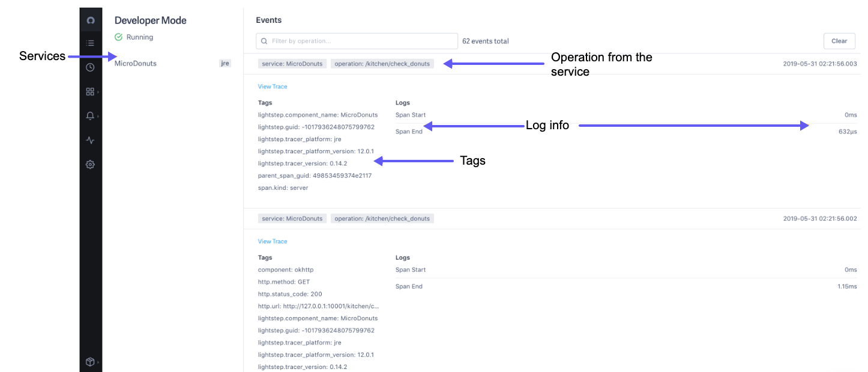Image resolution: width=868 pixels, height=372 pixels.
Task: Expand the alerts bell submenu arrow
Action: pyautogui.click(x=98, y=116)
